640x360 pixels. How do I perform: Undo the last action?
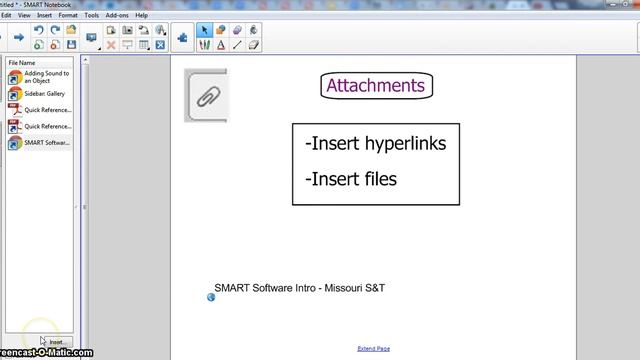point(39,30)
